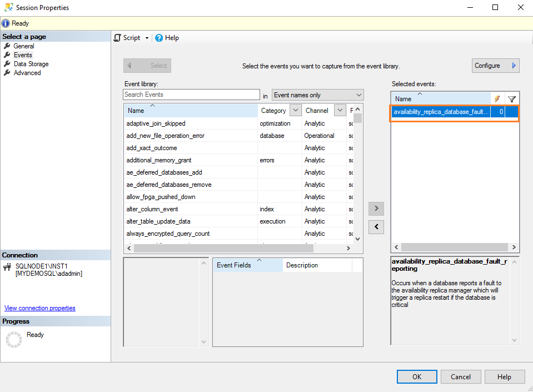The height and width of the screenshot is (392, 533).
Task: Open the Help icon in toolbar
Action: coord(159,38)
